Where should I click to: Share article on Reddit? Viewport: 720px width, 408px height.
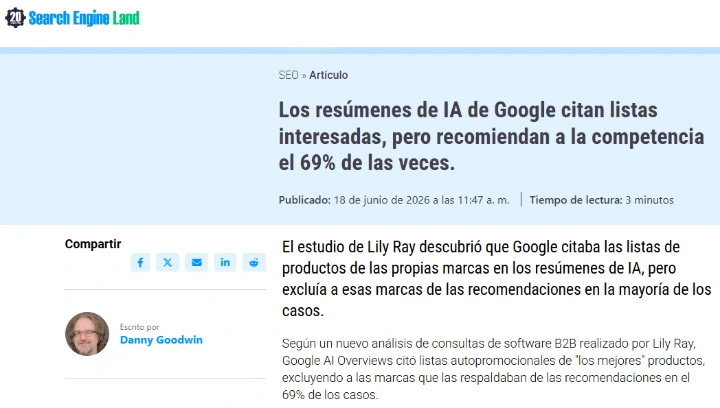(254, 263)
